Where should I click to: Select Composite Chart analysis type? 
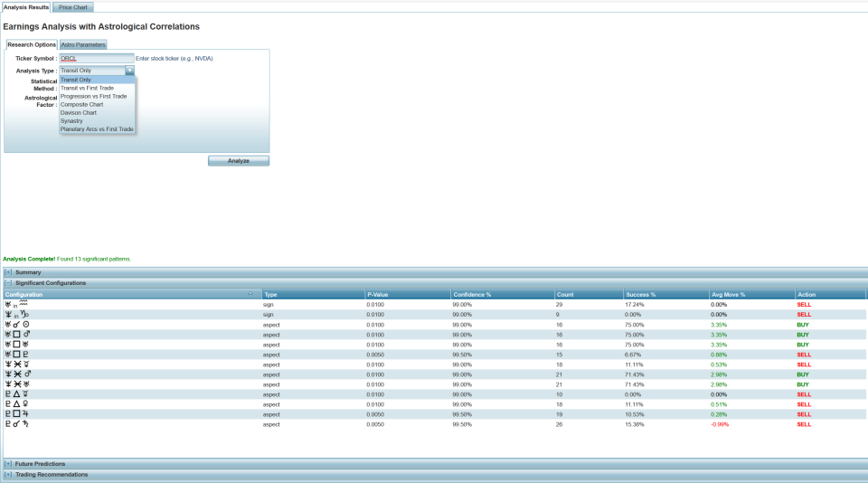97,104
